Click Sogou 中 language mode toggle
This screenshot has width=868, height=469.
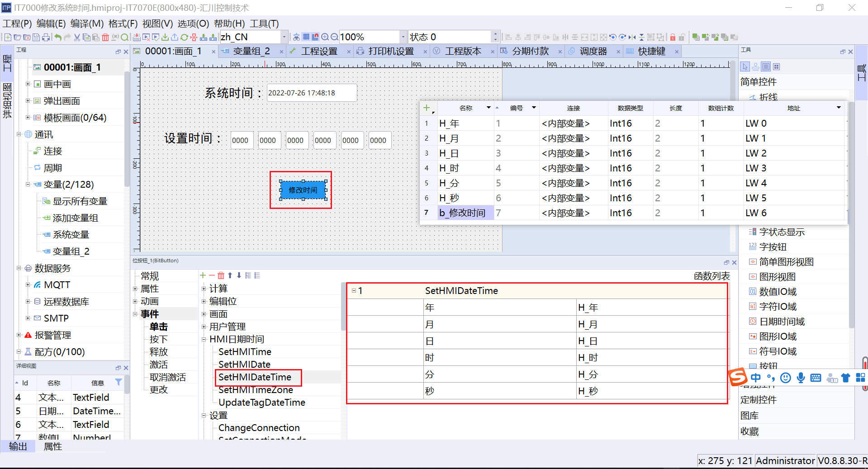click(x=755, y=378)
